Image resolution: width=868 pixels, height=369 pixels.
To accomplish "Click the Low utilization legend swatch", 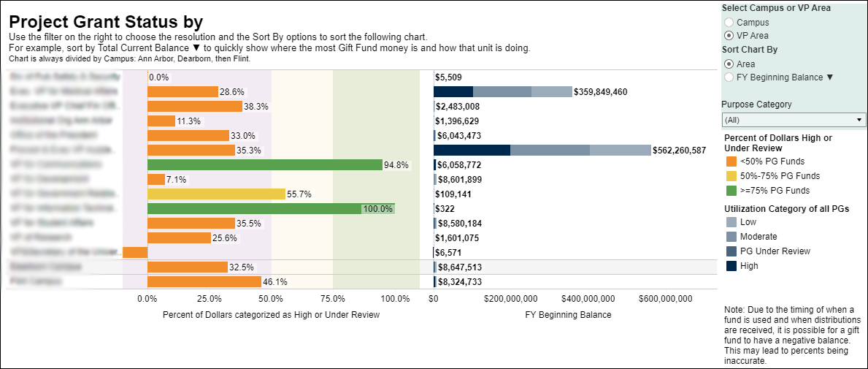I will click(731, 222).
